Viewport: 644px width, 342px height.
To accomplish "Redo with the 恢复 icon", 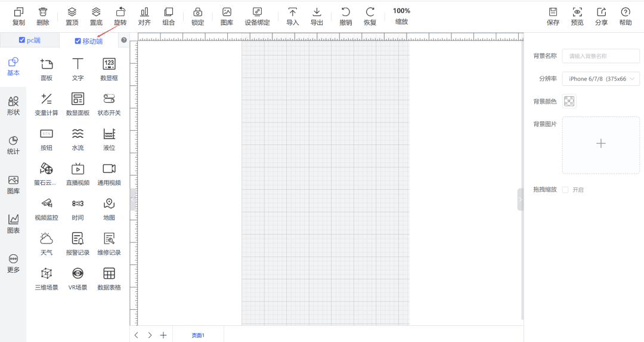I will (x=370, y=17).
